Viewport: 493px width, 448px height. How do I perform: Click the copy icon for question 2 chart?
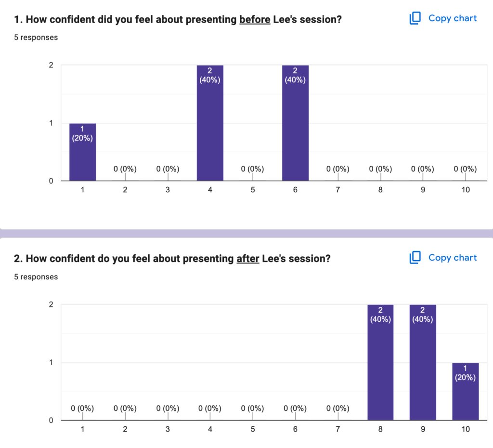415,258
